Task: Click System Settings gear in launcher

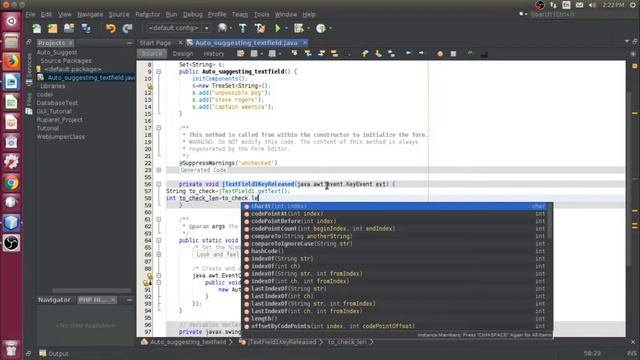Action: click(x=11, y=162)
